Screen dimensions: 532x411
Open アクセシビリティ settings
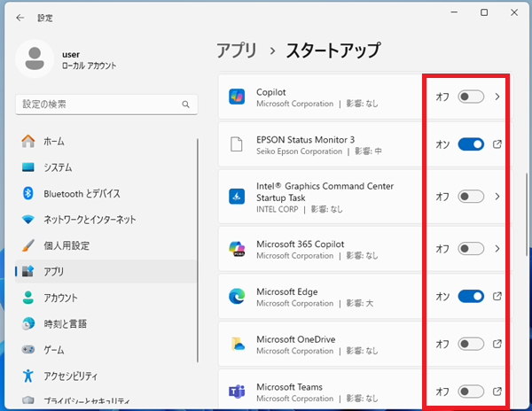pos(106,376)
